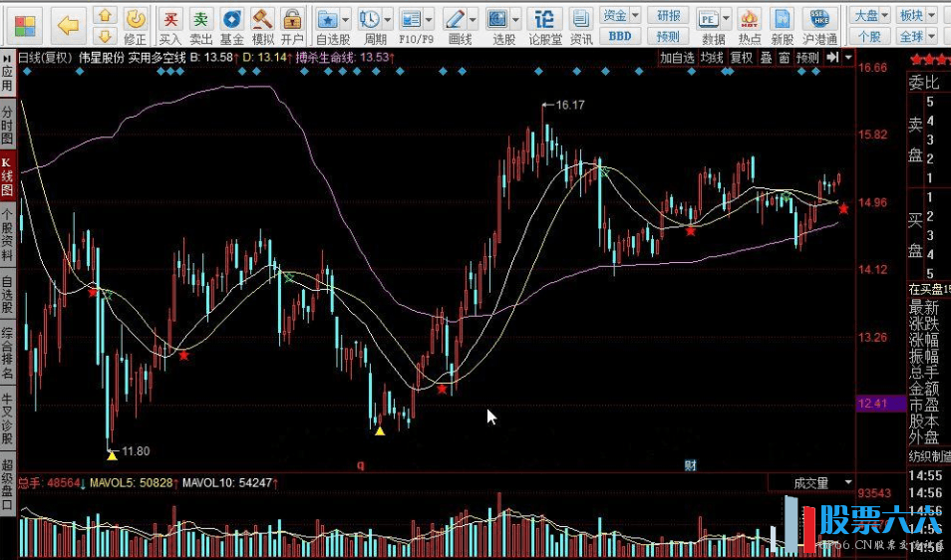This screenshot has width=951, height=560.
Task: Open the 成交量 indicator dropdown
Action: (848, 483)
